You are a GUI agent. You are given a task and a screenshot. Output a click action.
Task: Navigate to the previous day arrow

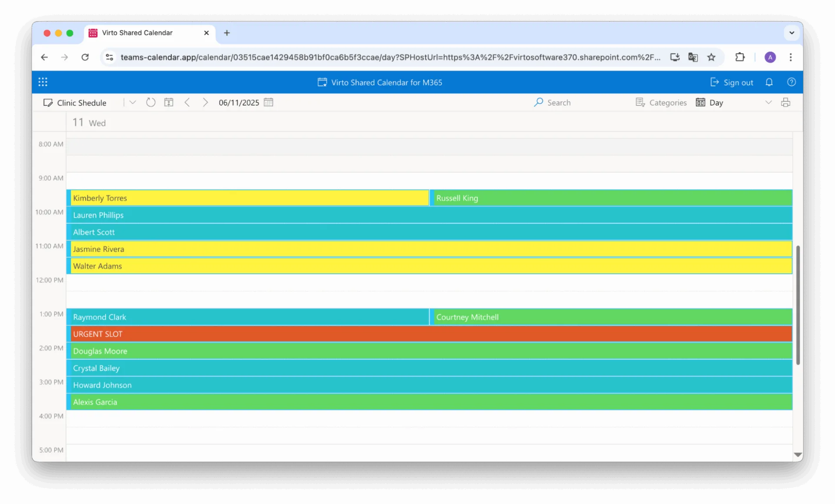pyautogui.click(x=187, y=103)
